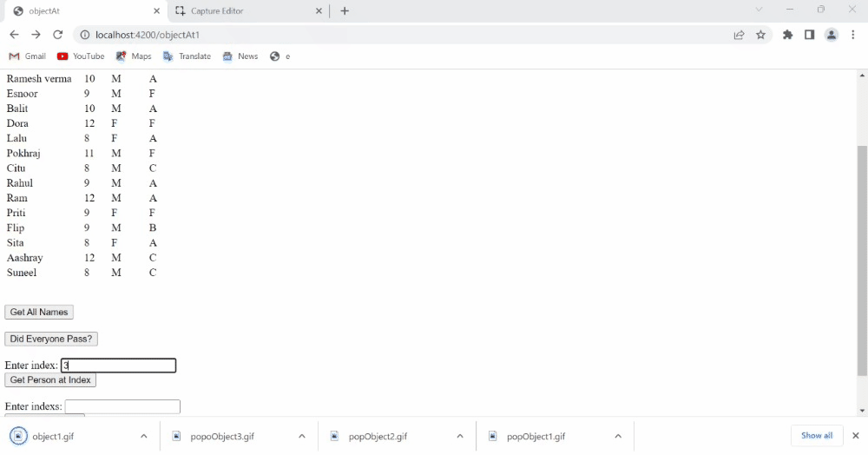Open News bookmark
The height and width of the screenshot is (455, 868).
(240, 56)
